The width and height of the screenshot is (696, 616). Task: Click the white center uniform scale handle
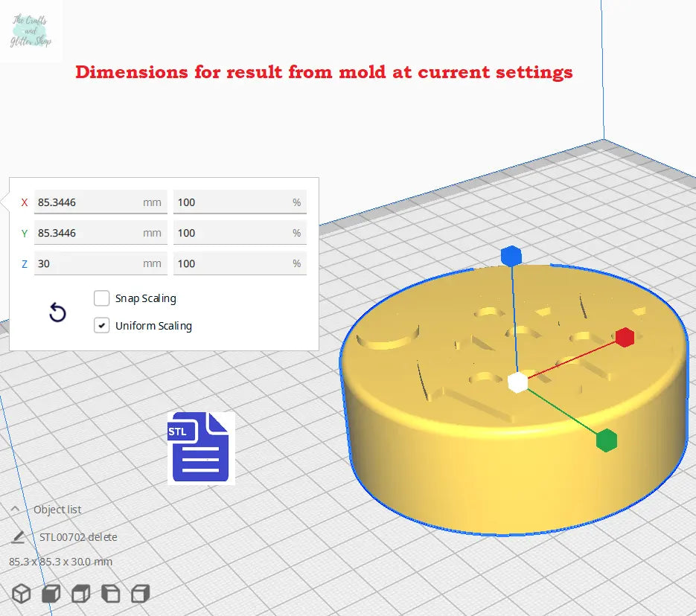coord(517,382)
